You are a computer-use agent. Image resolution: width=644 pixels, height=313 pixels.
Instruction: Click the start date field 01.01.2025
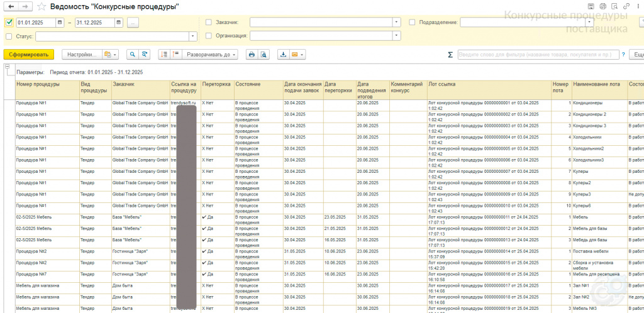[x=36, y=23]
